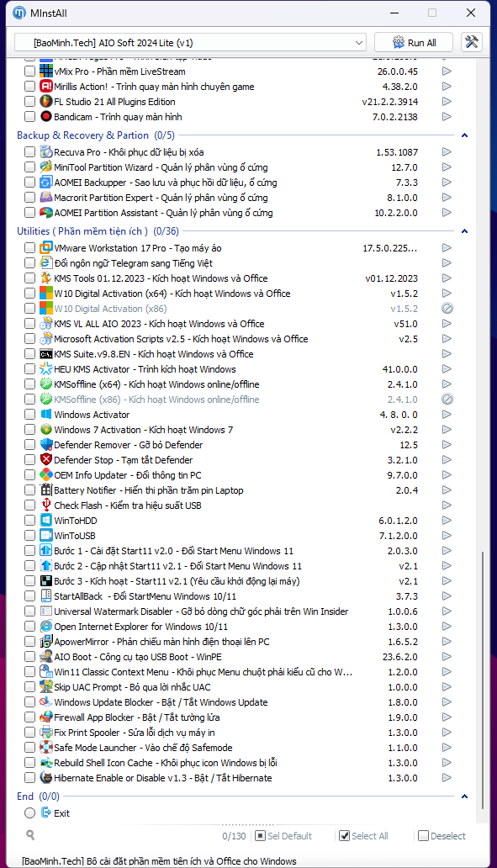Click the Safe Mode Launcher lifebuoy icon
Image resolution: width=497 pixels, height=868 pixels.
pos(46,748)
